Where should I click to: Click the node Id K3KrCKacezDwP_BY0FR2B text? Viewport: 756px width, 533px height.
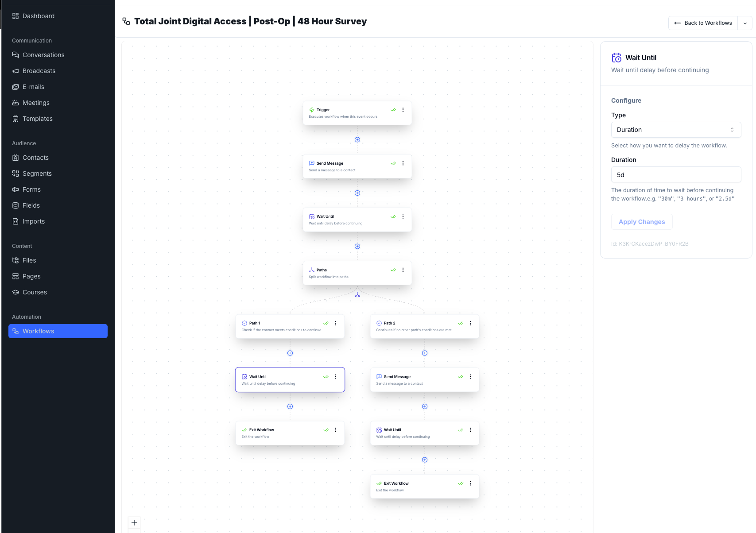pos(650,244)
